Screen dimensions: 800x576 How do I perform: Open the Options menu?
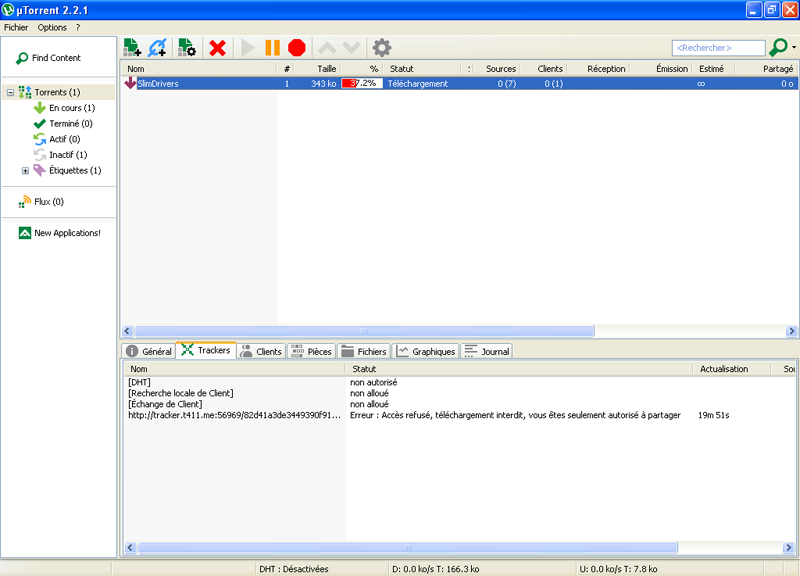52,27
